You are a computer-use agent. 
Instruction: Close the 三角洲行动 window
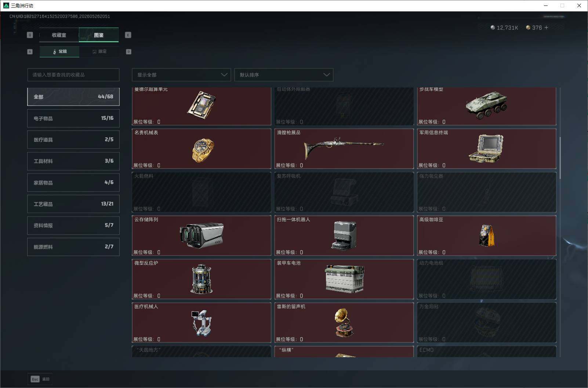(579, 6)
